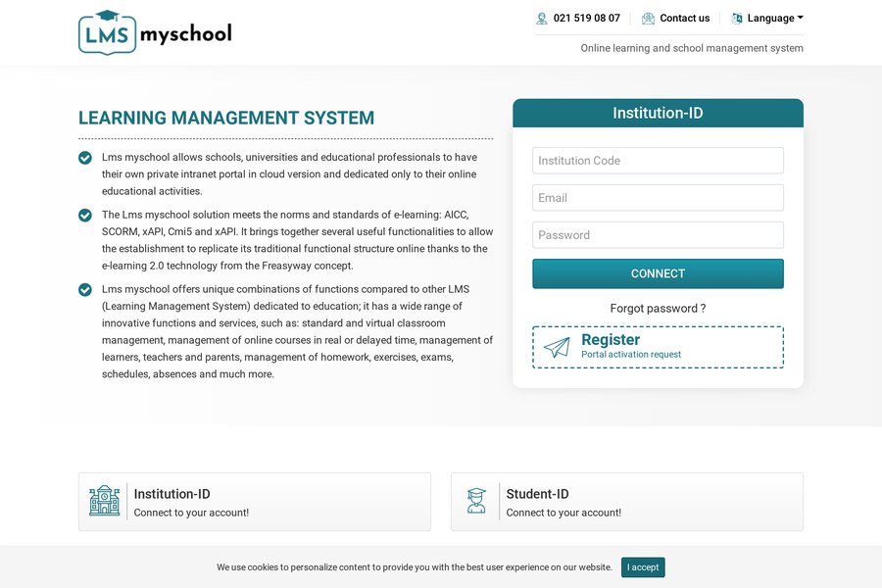This screenshot has width=882, height=588.
Task: Focus the Email input field
Action: coord(658,198)
